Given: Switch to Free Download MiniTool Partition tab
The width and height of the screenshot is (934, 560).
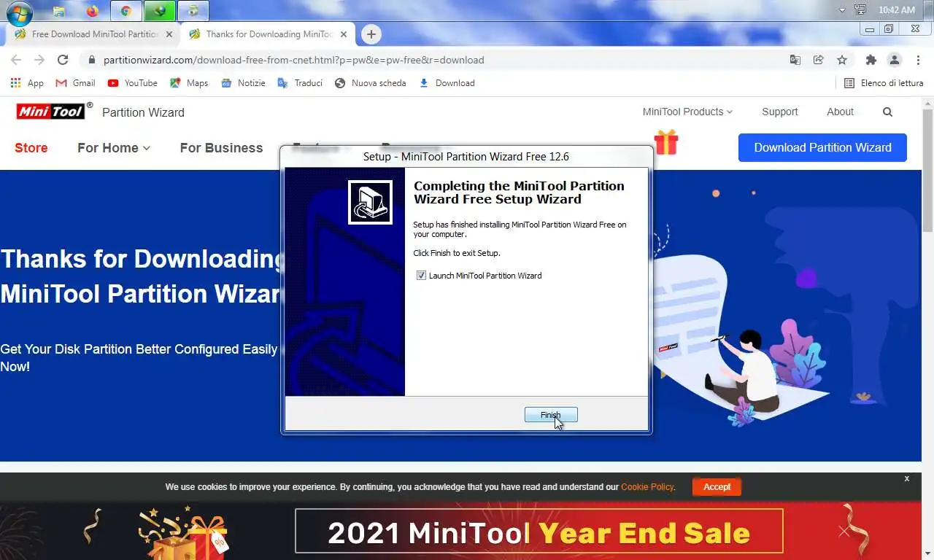Looking at the screenshot, I should 93,34.
